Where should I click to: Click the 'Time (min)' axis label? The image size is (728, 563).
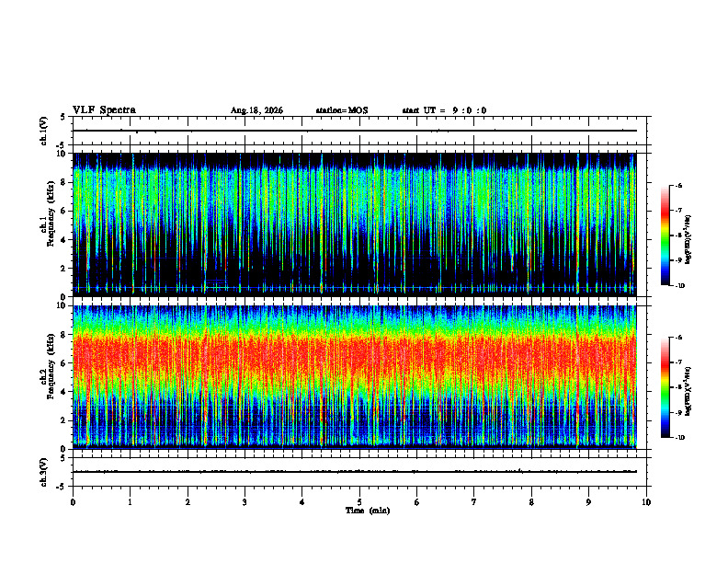[368, 511]
